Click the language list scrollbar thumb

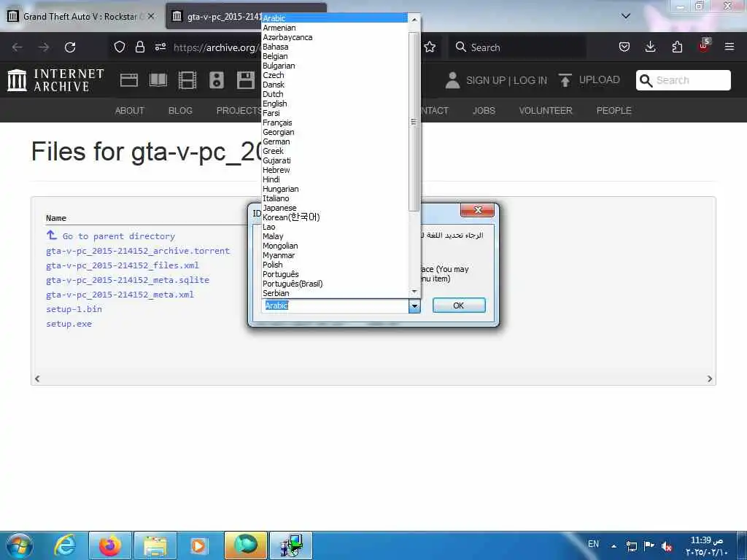[414, 122]
